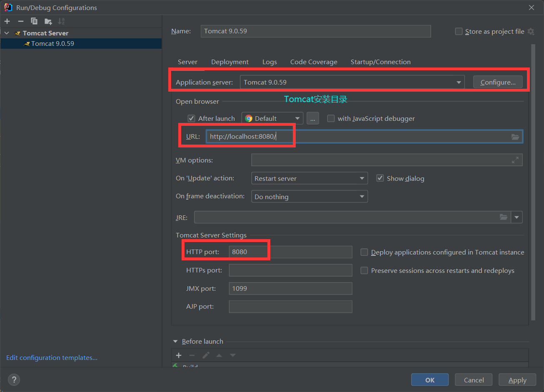Uncheck the After launch checkbox

(x=191, y=118)
